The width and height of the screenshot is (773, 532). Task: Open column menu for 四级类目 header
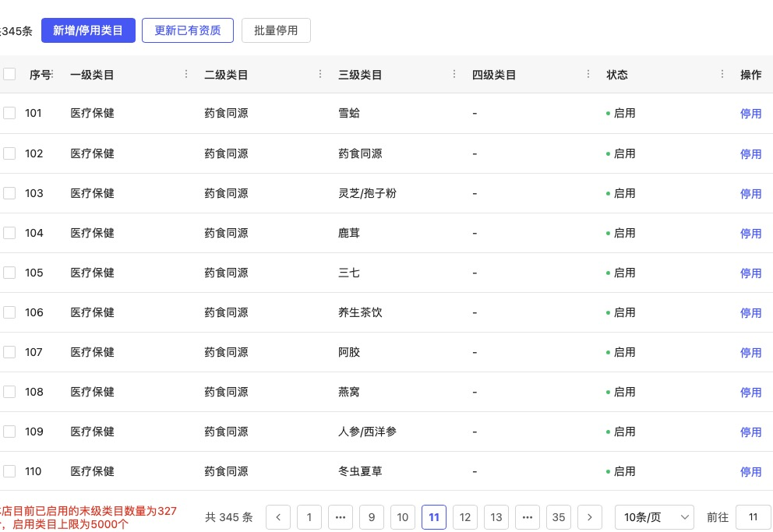coord(588,75)
